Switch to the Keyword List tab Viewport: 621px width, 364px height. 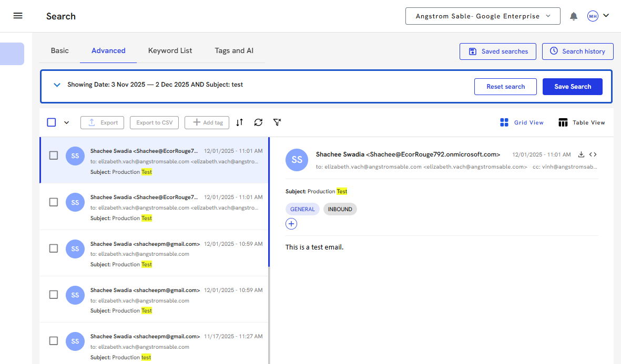(x=170, y=51)
